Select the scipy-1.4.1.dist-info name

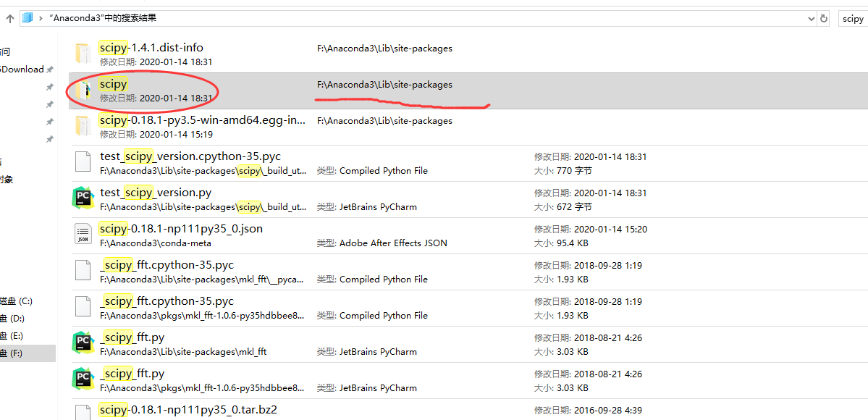coord(151,48)
